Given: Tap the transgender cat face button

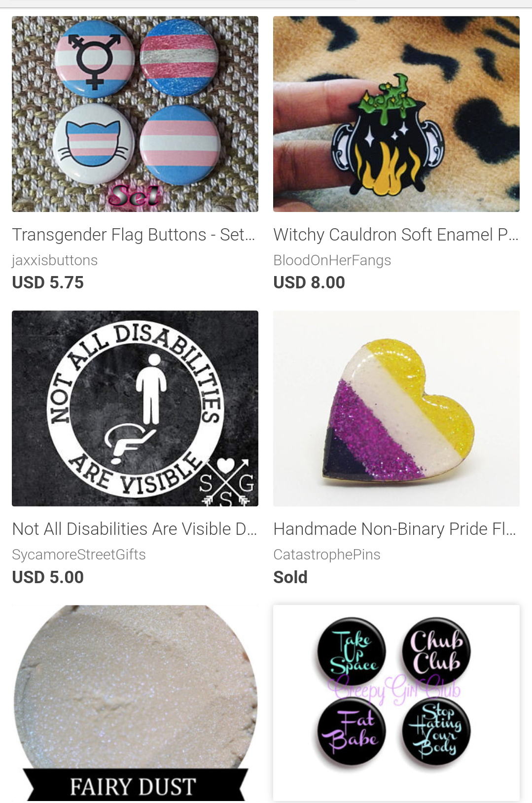Looking at the screenshot, I should (x=93, y=143).
